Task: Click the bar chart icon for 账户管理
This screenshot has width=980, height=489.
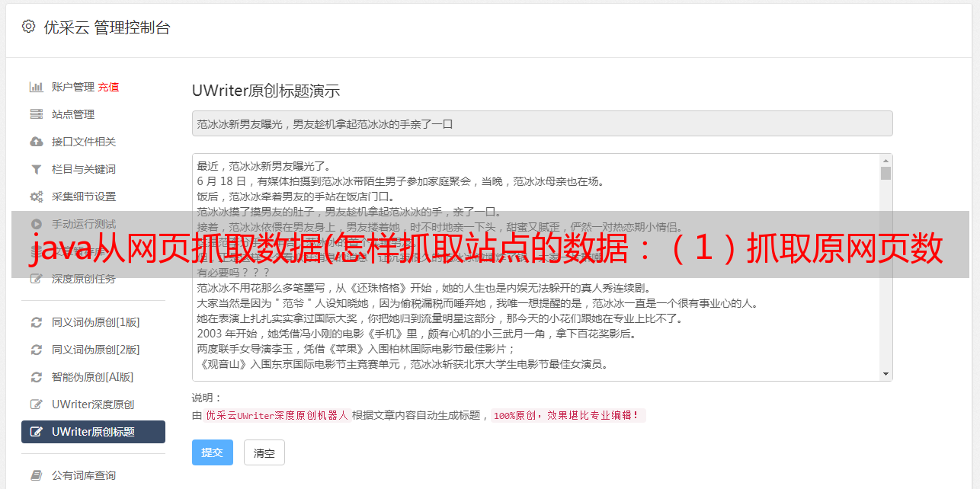Action: point(36,87)
